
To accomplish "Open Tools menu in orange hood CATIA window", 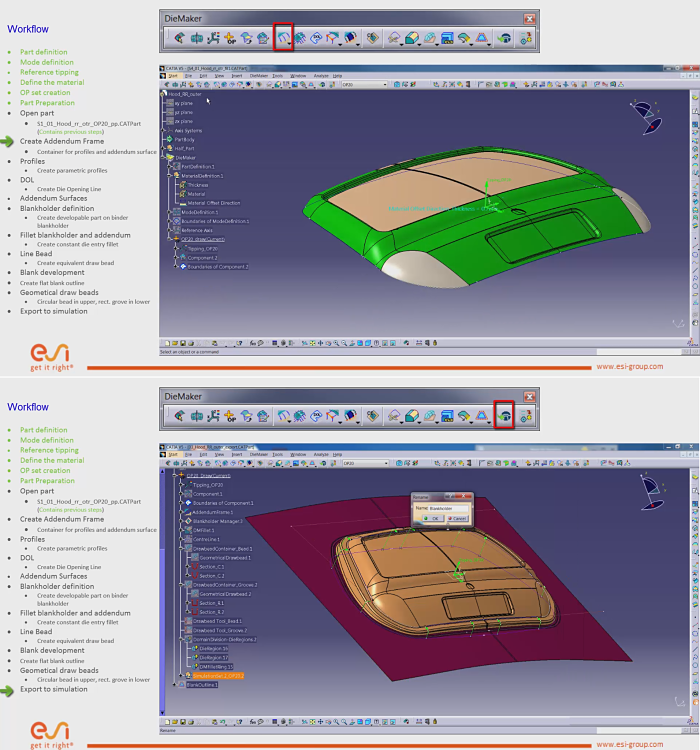I will click(278, 454).
